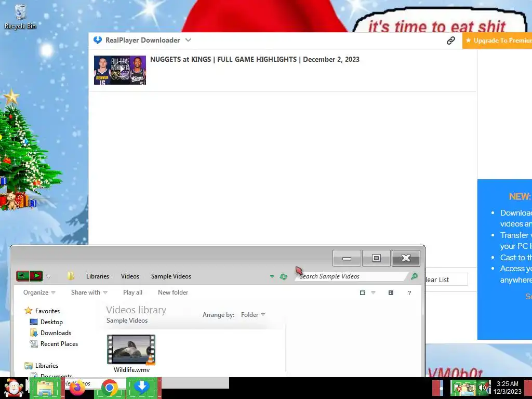Open Explorer help question mark
This screenshot has height=399, width=532.
pos(409,292)
